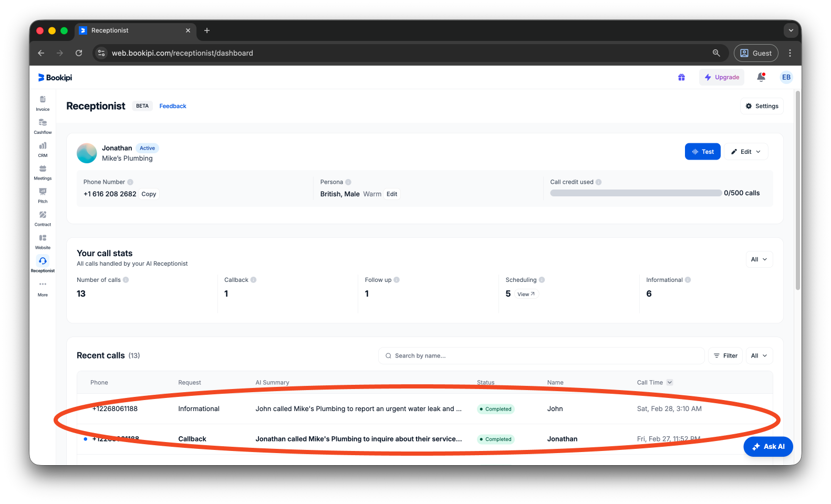The image size is (831, 504).
Task: Click the Completed status in John row
Action: coord(495,409)
